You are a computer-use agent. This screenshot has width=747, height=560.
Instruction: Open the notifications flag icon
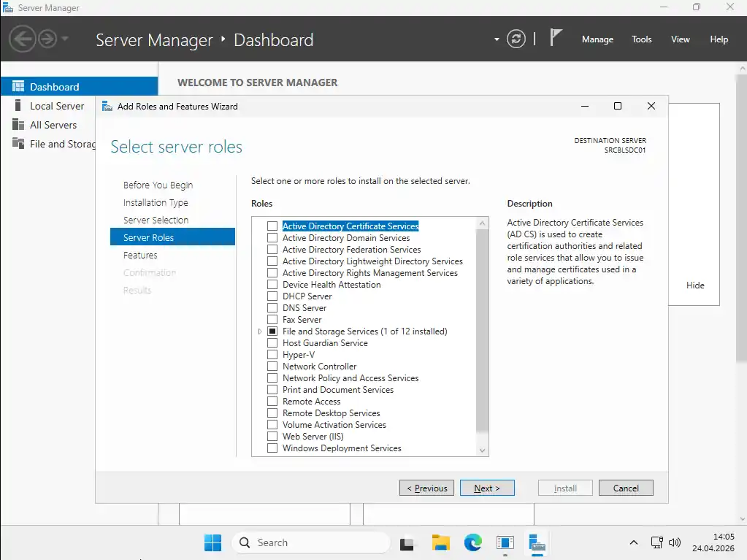click(x=556, y=38)
